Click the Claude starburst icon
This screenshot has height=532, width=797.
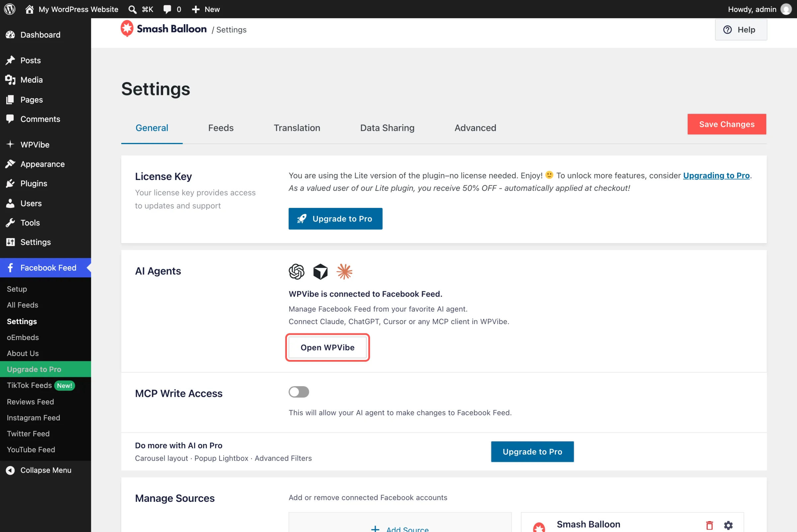click(344, 271)
